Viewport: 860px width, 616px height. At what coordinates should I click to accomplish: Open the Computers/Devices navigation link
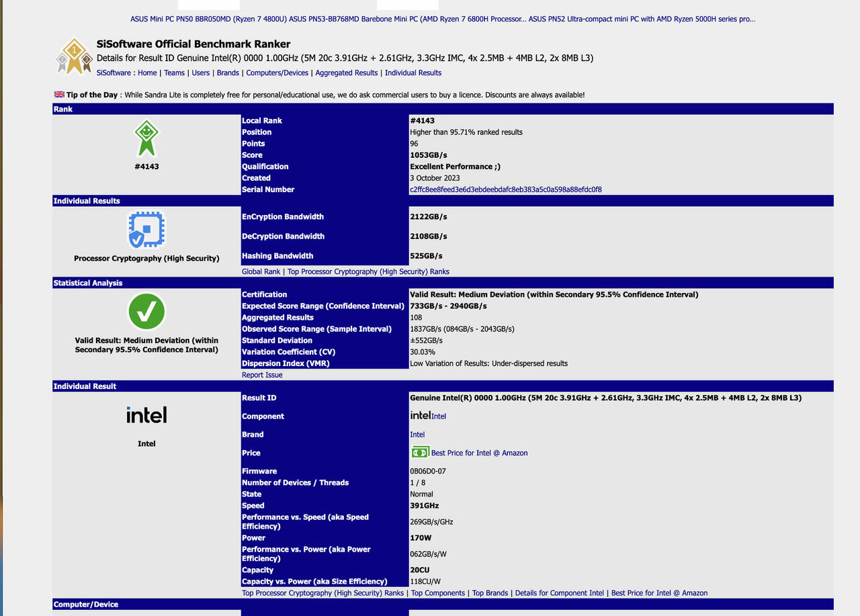click(277, 73)
